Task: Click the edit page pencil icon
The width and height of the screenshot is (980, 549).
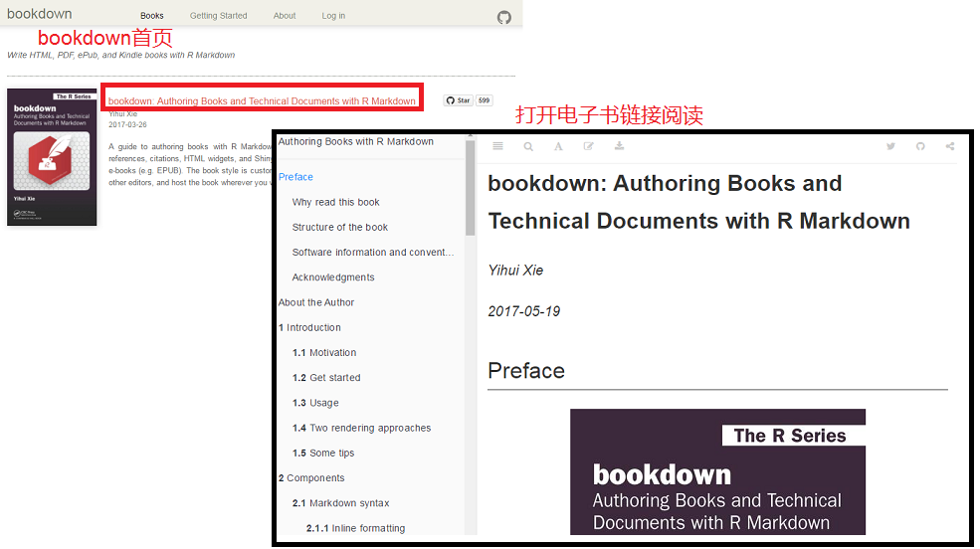Action: [x=588, y=146]
